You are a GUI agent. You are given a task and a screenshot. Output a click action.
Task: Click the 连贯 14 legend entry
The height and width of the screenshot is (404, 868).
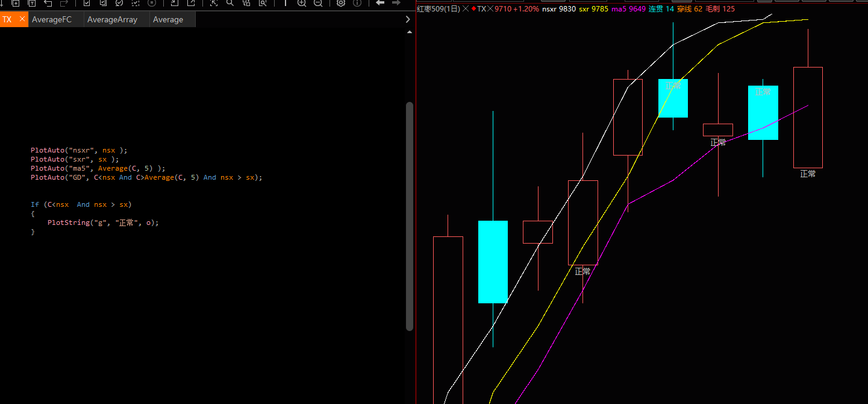661,9
